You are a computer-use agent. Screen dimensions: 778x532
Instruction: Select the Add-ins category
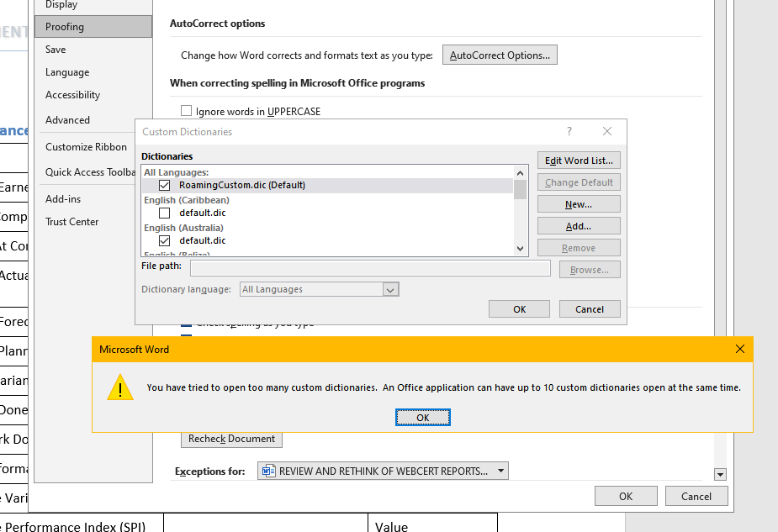87,199
